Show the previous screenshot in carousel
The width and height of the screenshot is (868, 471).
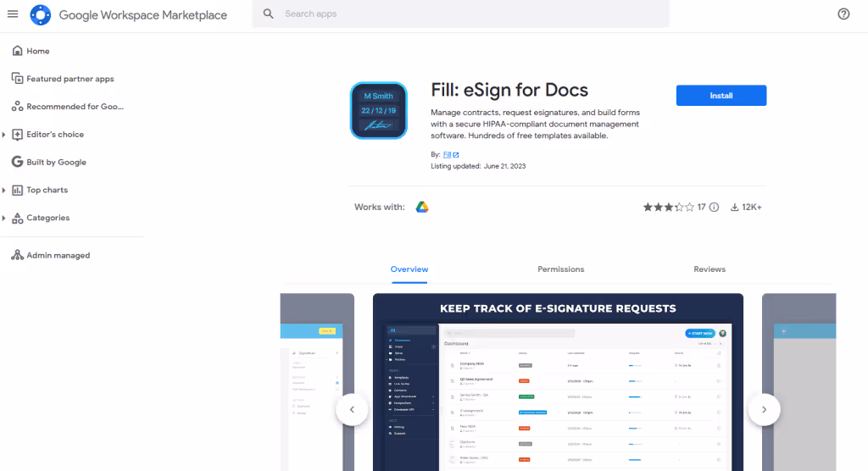click(352, 409)
